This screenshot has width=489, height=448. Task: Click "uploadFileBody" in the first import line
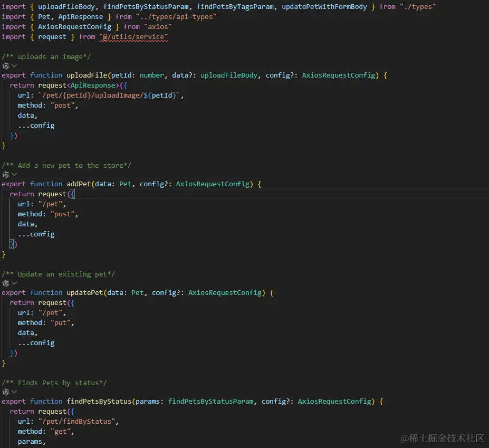[66, 7]
